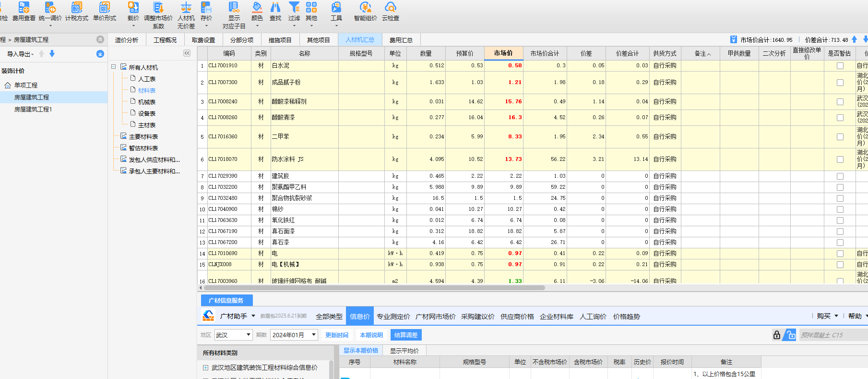Tick 是否暂估 checkbox for 防水涂料 JS row
The height and width of the screenshot is (379, 868).
840,159
